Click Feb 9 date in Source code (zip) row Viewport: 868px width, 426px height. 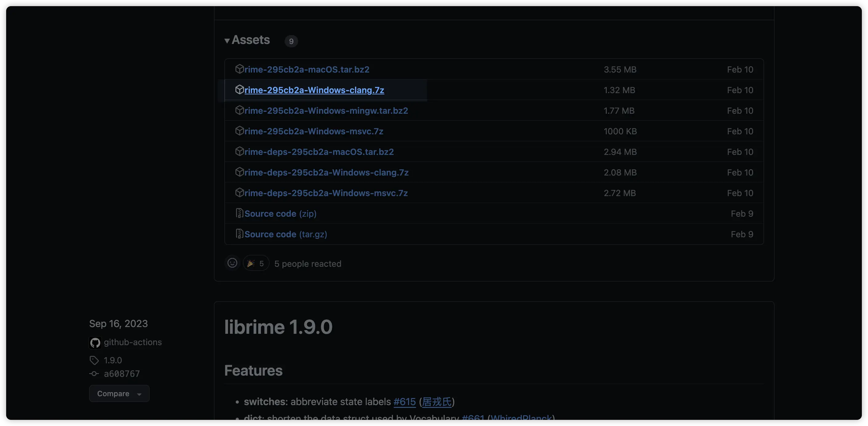coord(742,213)
